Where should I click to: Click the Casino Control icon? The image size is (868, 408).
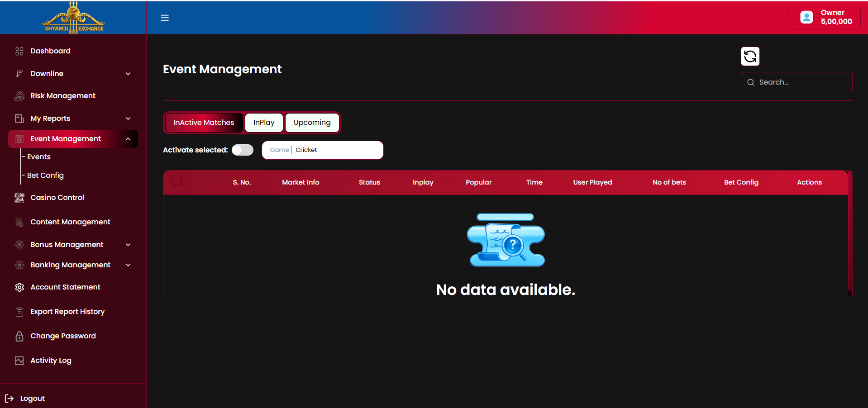(19, 198)
